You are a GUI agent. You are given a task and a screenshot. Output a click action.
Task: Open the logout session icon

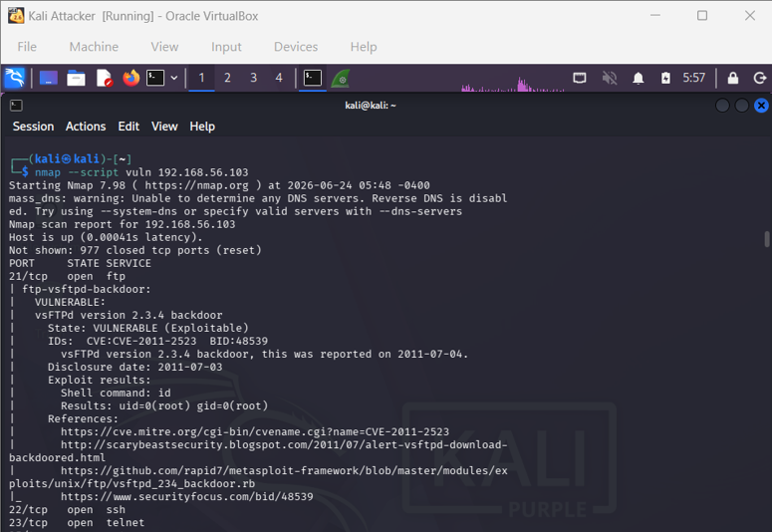760,78
